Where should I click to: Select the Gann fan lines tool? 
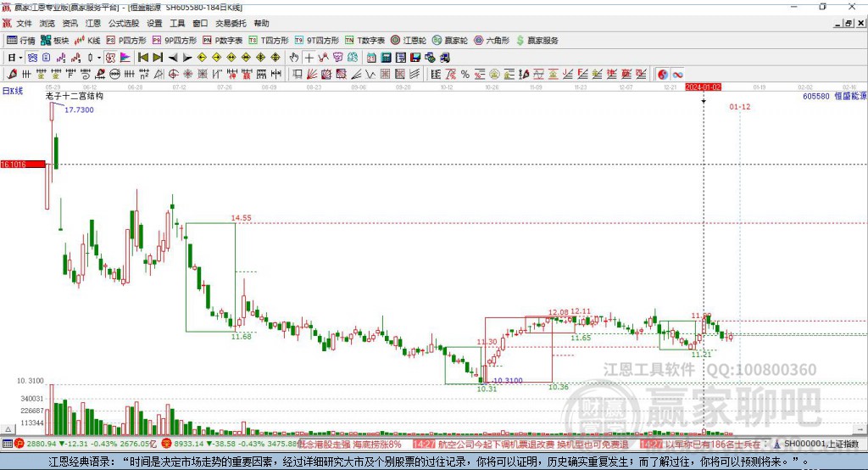click(x=312, y=75)
